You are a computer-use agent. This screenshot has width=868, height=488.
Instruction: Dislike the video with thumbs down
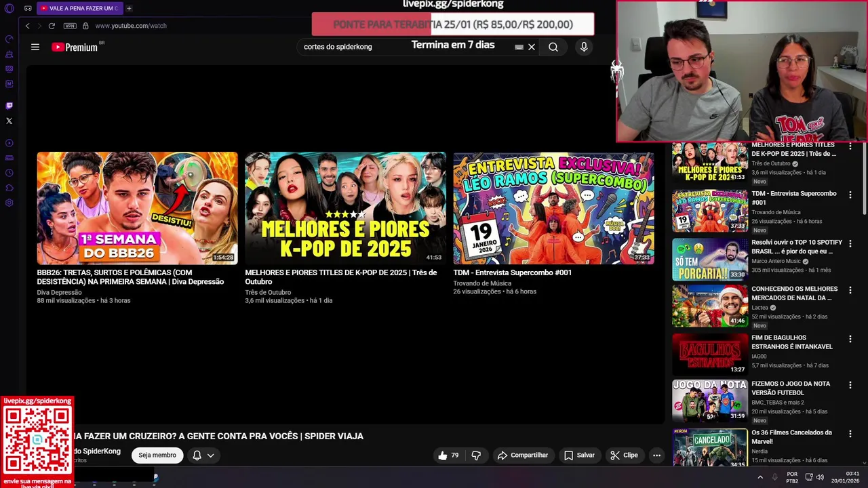click(x=476, y=455)
